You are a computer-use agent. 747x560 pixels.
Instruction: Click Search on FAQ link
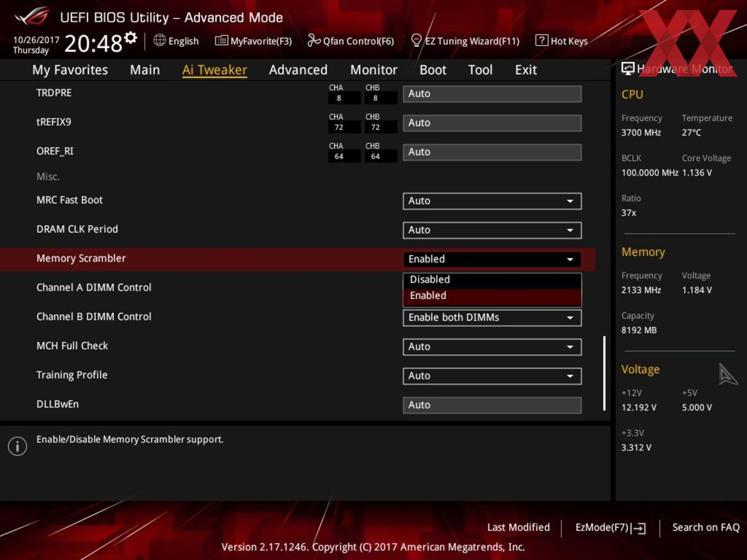click(x=706, y=527)
